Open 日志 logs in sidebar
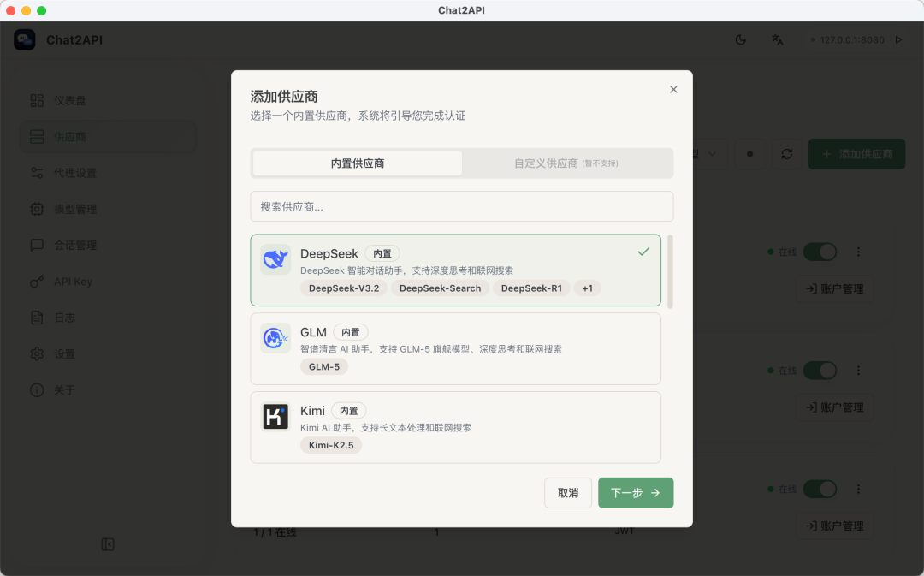 [108, 318]
